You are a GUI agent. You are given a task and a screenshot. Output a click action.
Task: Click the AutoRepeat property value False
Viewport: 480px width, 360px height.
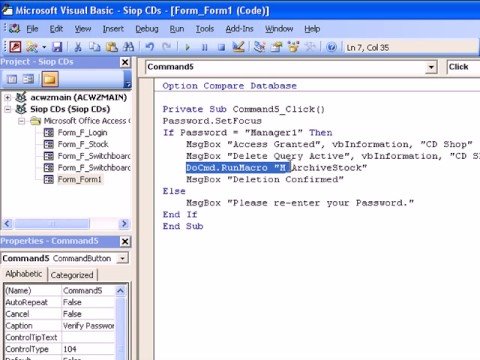point(88,302)
